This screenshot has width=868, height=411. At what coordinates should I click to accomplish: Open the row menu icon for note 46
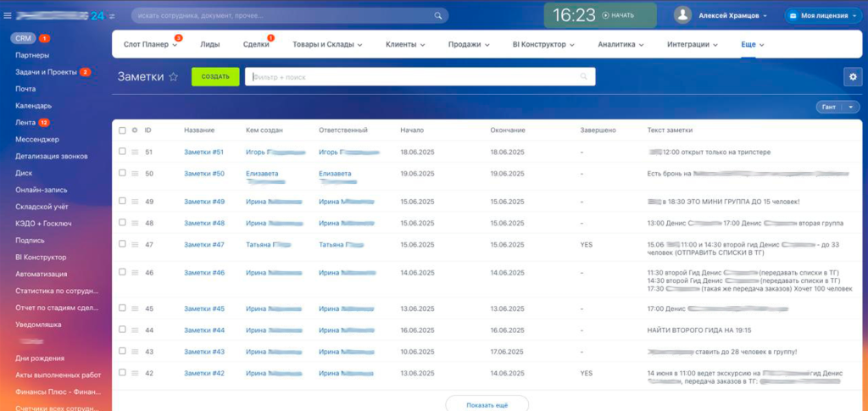coord(134,272)
